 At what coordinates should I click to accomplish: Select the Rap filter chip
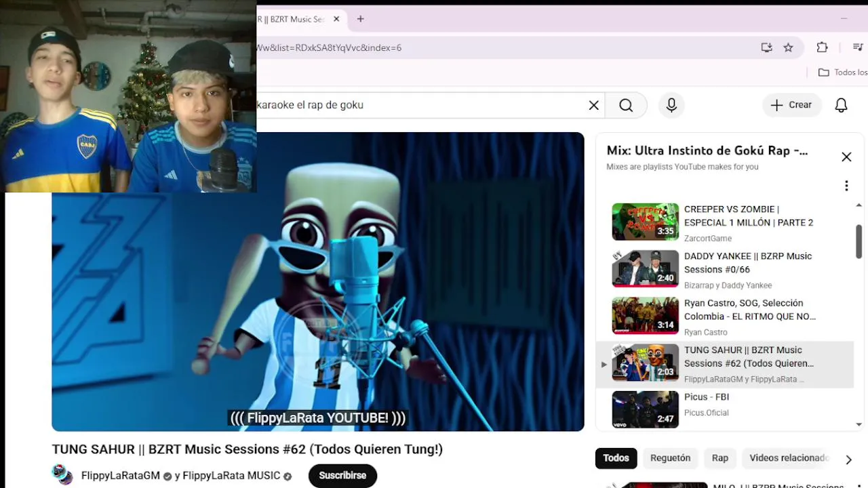pos(720,458)
